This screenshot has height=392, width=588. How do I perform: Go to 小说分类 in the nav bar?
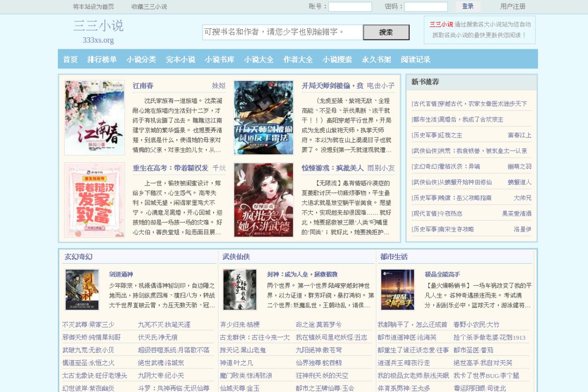pos(141,59)
